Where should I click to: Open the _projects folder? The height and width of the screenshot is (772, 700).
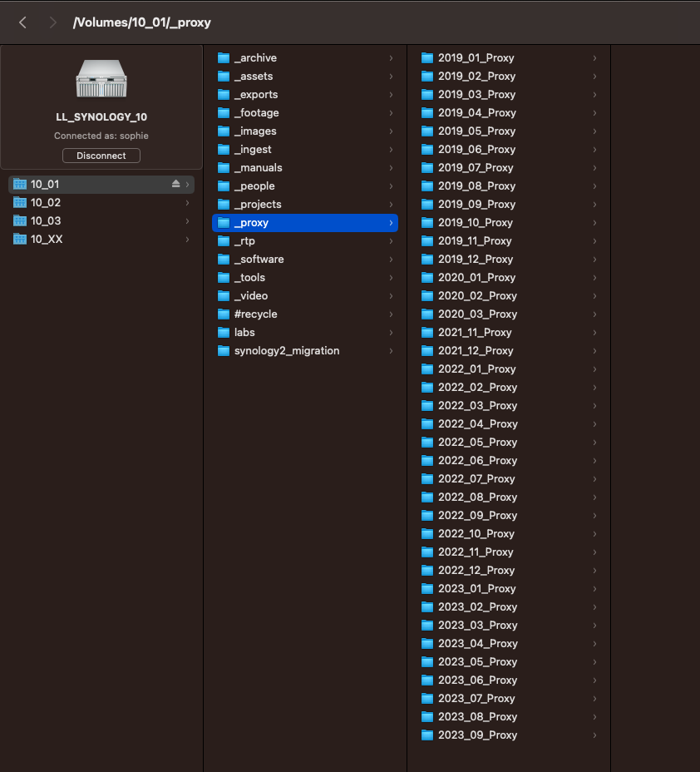tap(258, 204)
